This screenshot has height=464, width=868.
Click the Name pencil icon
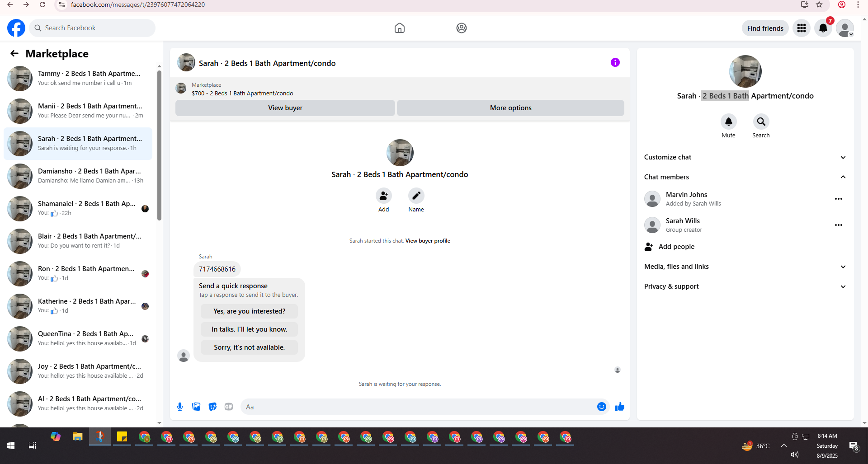tap(416, 196)
